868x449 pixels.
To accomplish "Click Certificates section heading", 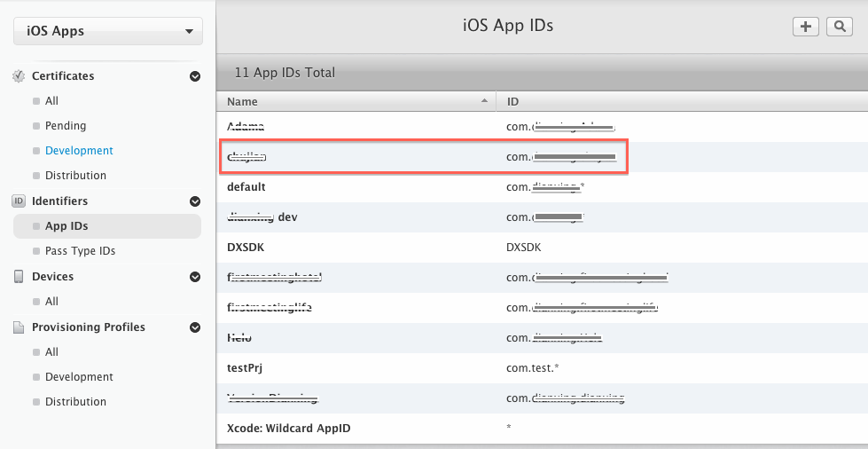I will [63, 76].
